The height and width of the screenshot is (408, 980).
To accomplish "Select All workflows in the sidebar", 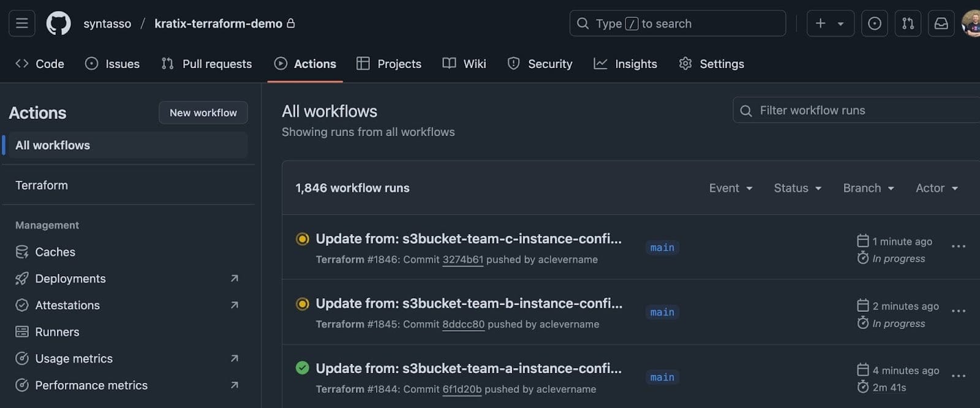I will 128,145.
